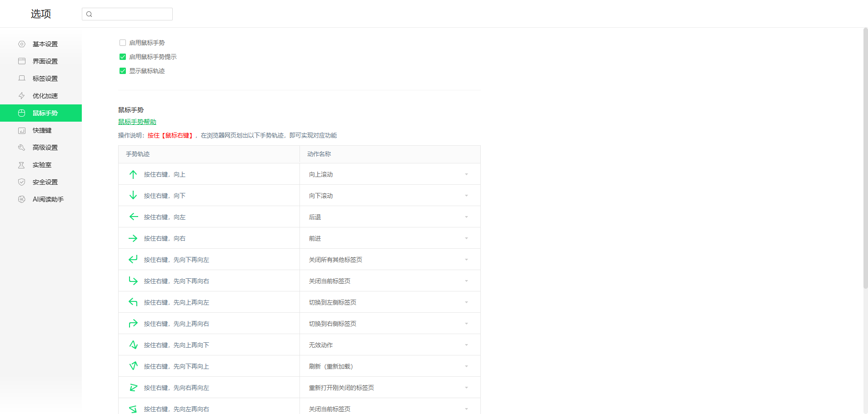The height and width of the screenshot is (414, 868).
Task: Open the 基本设置 section
Action: click(41, 44)
